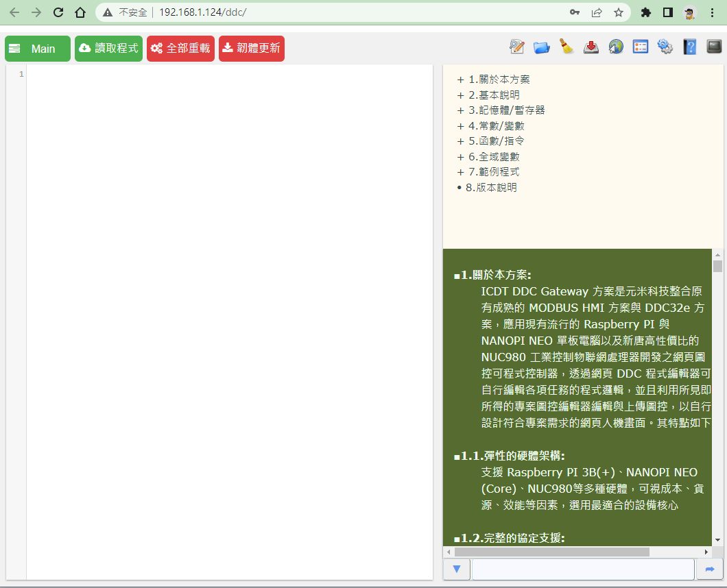
Task: Open the blue help book icon
Action: pyautogui.click(x=689, y=47)
